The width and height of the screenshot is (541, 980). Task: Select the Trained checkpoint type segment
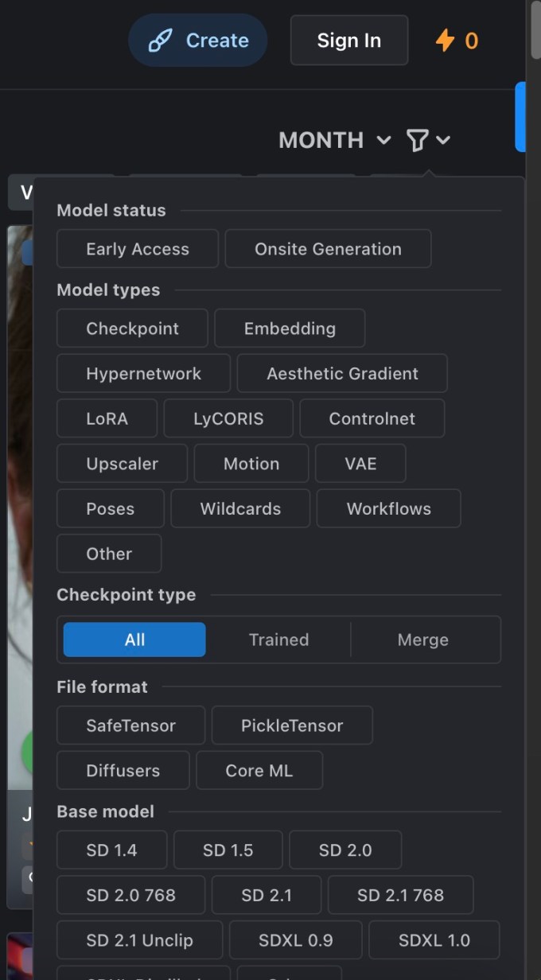coord(278,640)
